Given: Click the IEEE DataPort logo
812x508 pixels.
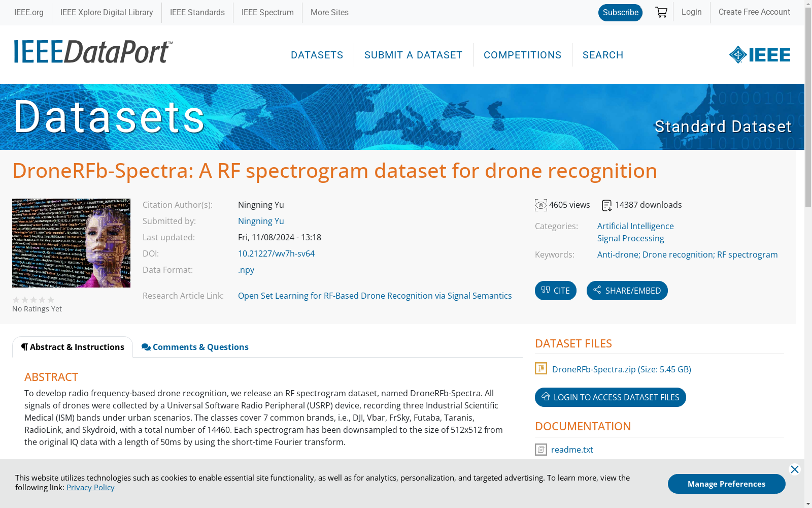Looking at the screenshot, I should pos(93,52).
